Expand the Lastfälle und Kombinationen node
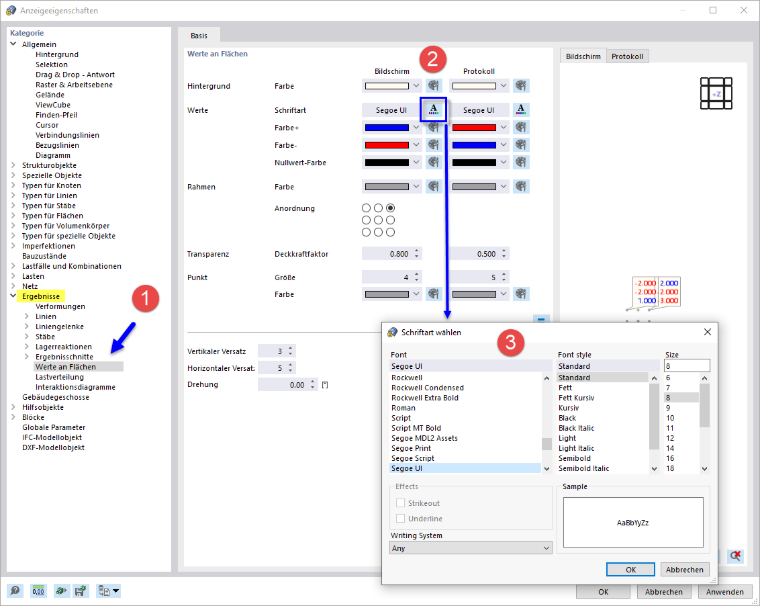The height and width of the screenshot is (606, 760). pos(13,266)
